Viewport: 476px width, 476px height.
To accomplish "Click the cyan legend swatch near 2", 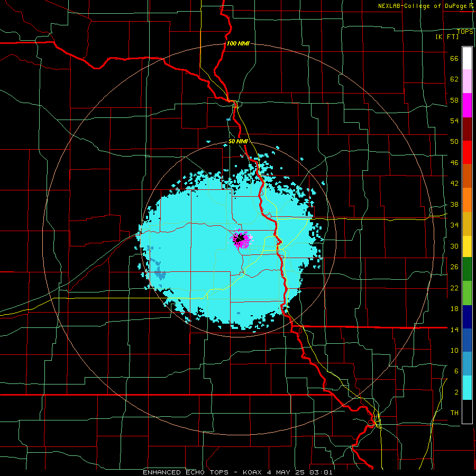I will (x=467, y=388).
